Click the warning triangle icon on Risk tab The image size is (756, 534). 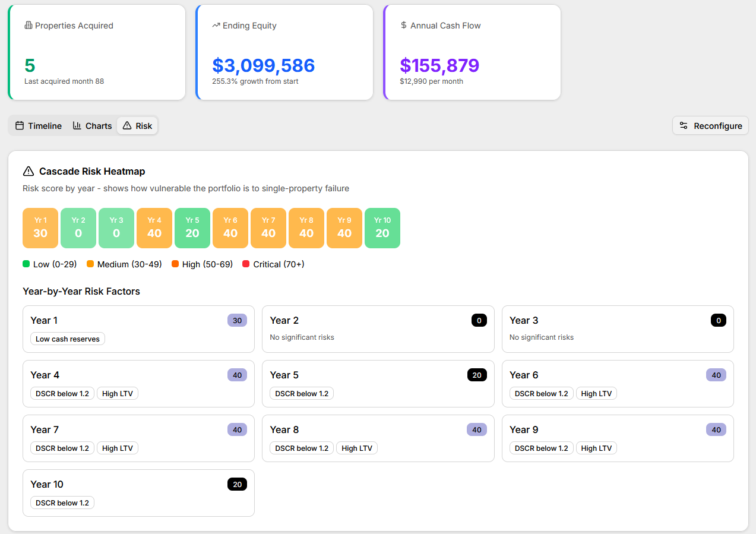click(x=127, y=126)
